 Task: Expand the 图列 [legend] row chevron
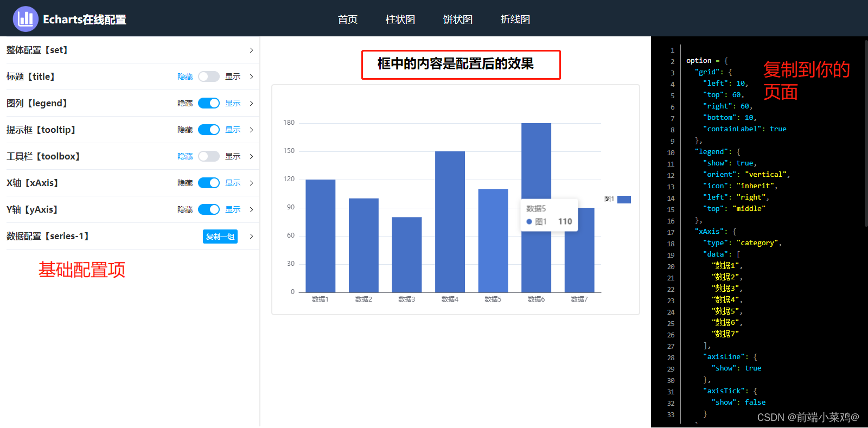251,103
